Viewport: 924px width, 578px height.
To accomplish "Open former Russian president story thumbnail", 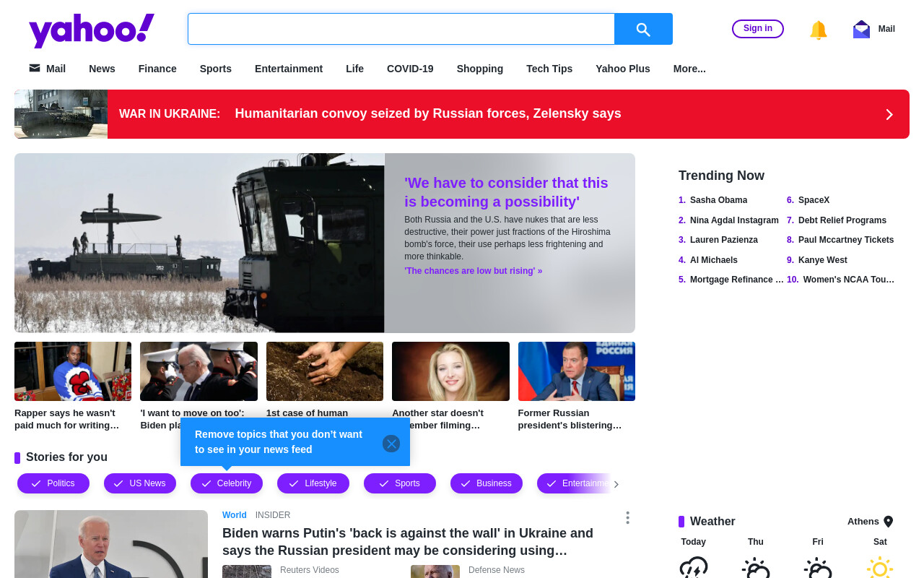I will (x=577, y=371).
